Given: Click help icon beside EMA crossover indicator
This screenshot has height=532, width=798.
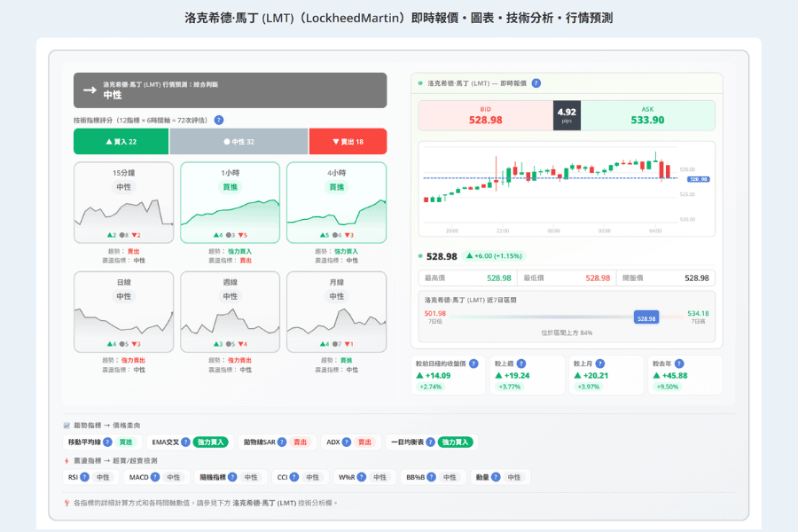Looking at the screenshot, I should [186, 442].
